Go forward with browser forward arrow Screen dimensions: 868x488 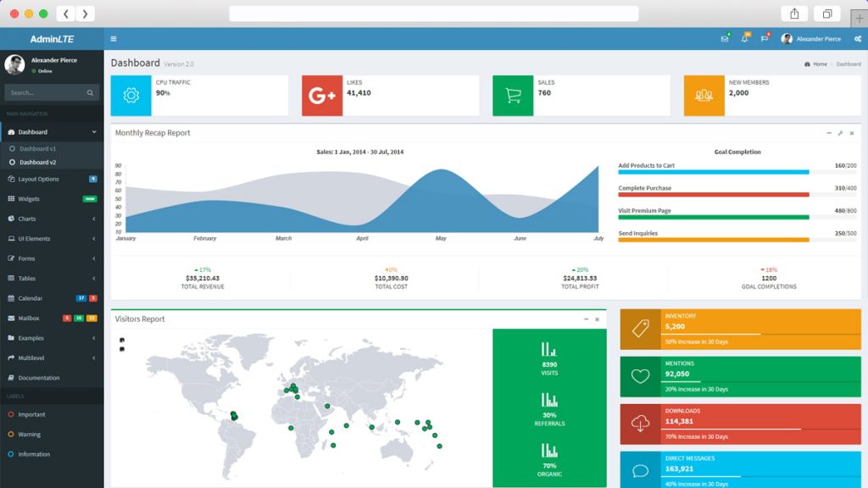86,14
